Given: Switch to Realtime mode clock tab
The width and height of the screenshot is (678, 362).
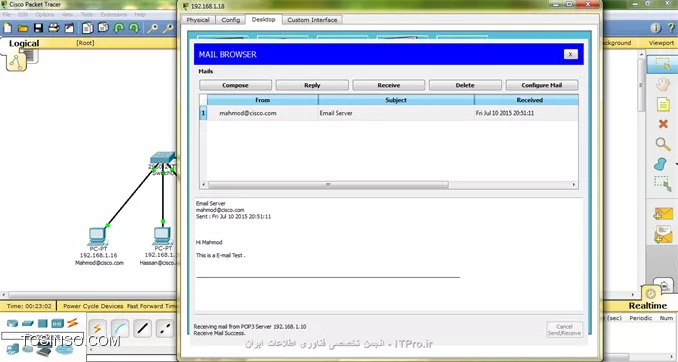Looking at the screenshot, I should click(x=650, y=295).
